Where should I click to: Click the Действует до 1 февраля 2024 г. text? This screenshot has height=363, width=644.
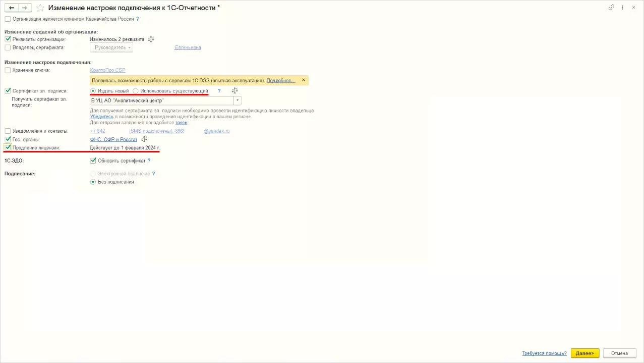[x=125, y=147]
